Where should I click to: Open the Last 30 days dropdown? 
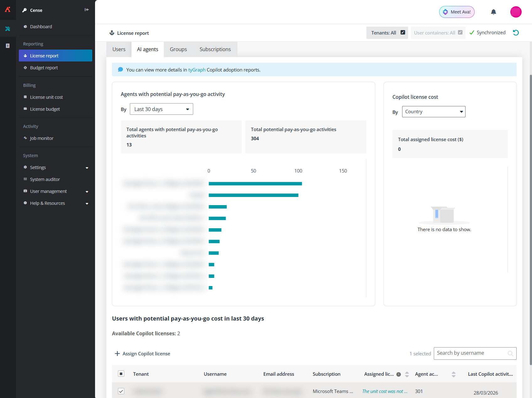[161, 109]
